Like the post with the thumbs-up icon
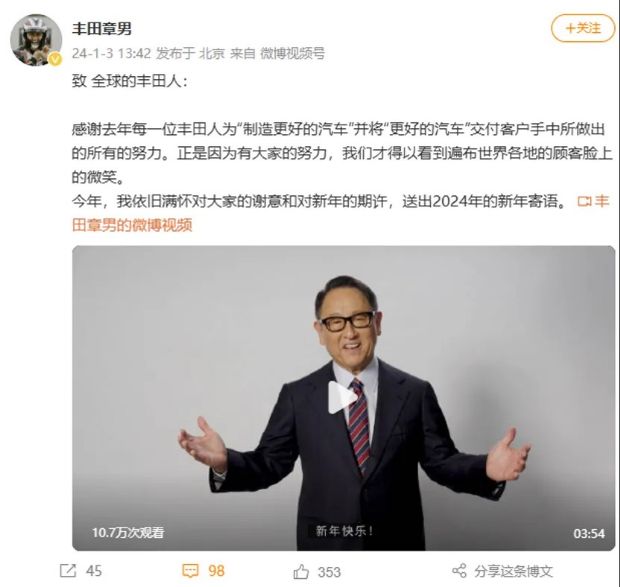The height and width of the screenshot is (587, 620). (x=301, y=572)
